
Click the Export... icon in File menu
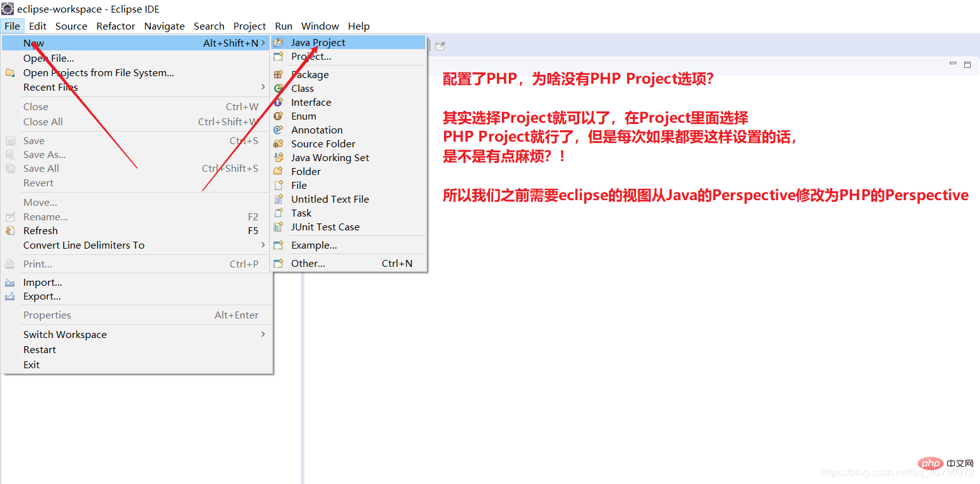(x=10, y=296)
